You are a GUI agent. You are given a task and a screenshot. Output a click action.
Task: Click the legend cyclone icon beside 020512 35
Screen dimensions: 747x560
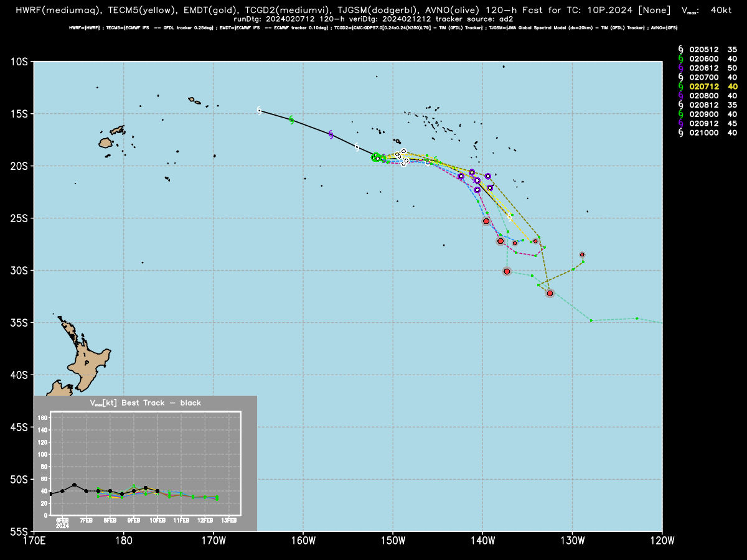[x=680, y=49]
